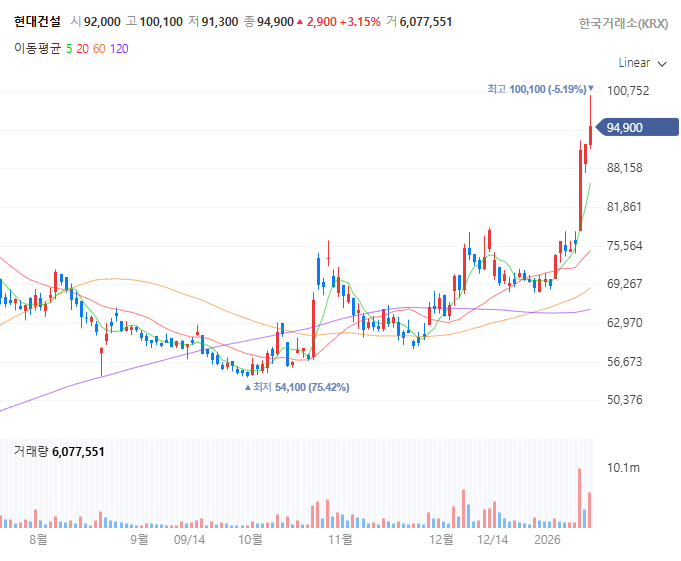
Task: Click the 10.1m volume axis label
Action: 623,468
